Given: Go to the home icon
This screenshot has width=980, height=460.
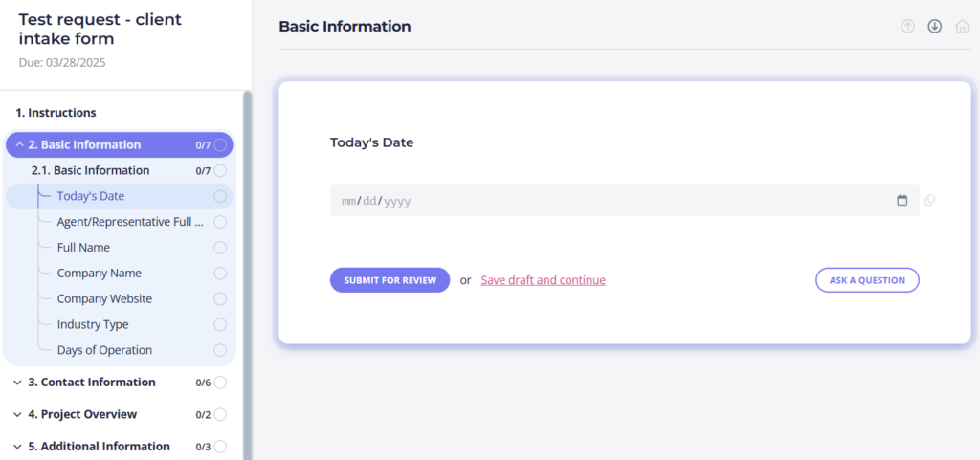Looking at the screenshot, I should pyautogui.click(x=962, y=27).
